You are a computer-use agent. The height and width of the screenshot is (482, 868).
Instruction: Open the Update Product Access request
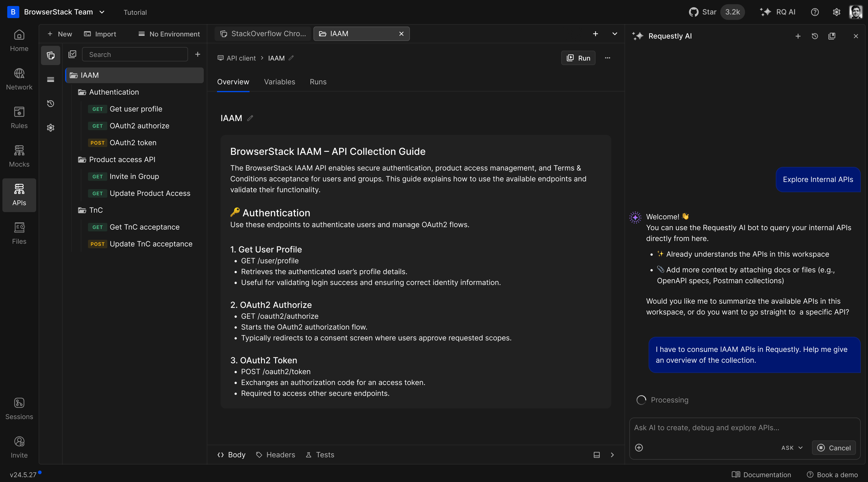coord(149,193)
